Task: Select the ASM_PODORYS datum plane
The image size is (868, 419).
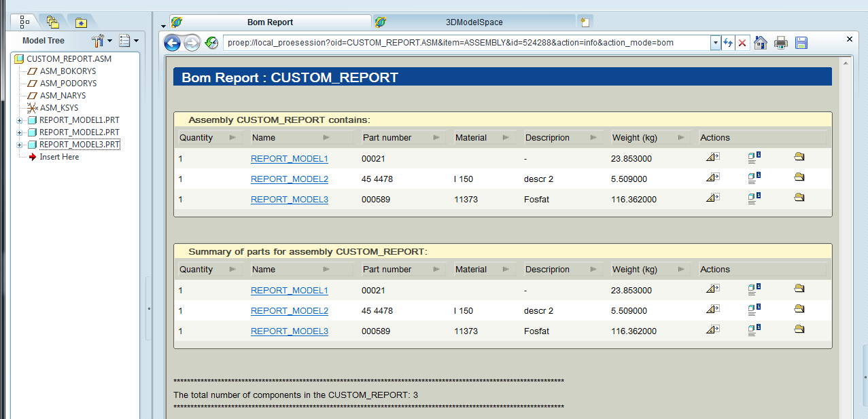Action: pos(62,84)
